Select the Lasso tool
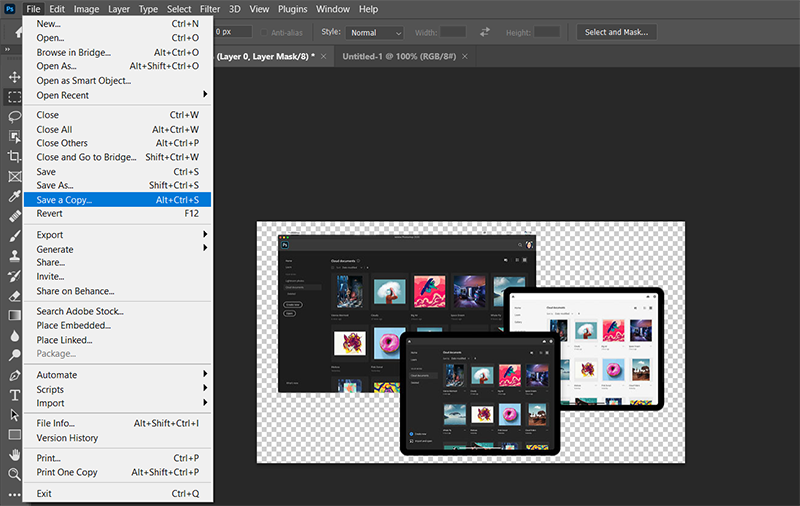Image resolution: width=800 pixels, height=506 pixels. pyautogui.click(x=14, y=116)
